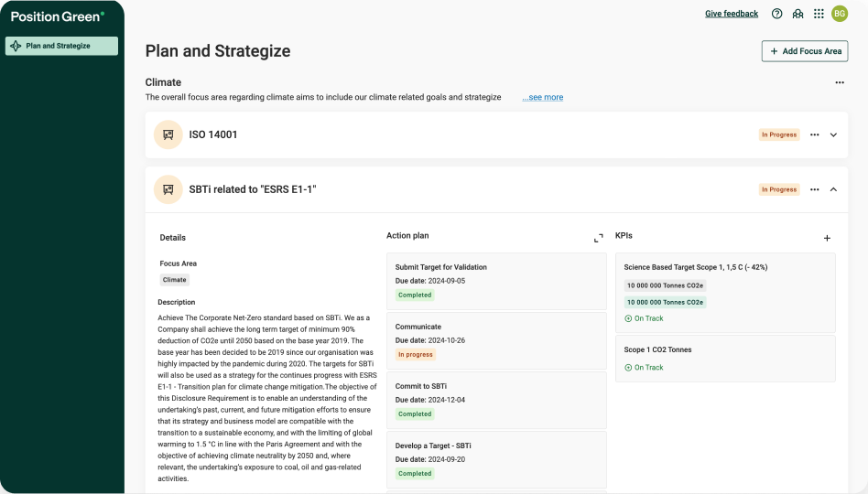Image resolution: width=868 pixels, height=494 pixels.
Task: Click the Position Green logo
Action: click(57, 16)
